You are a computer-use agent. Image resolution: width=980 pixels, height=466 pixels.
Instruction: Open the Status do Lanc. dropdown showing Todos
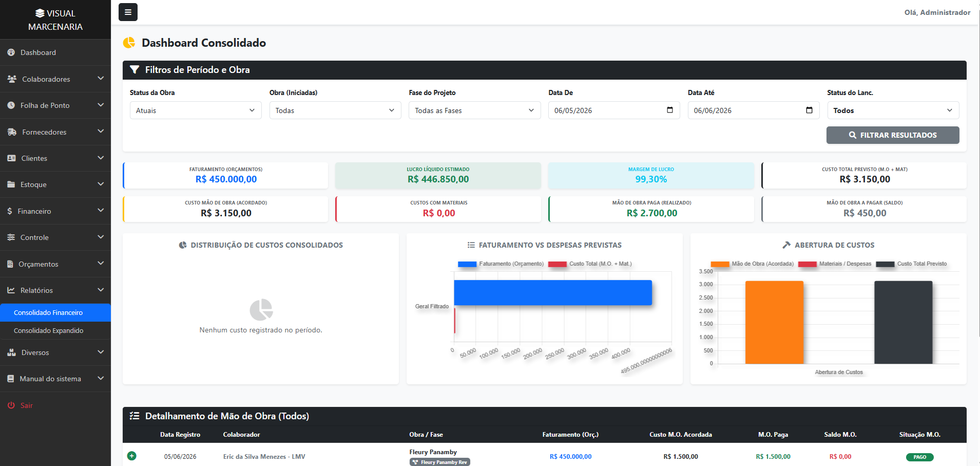point(893,110)
